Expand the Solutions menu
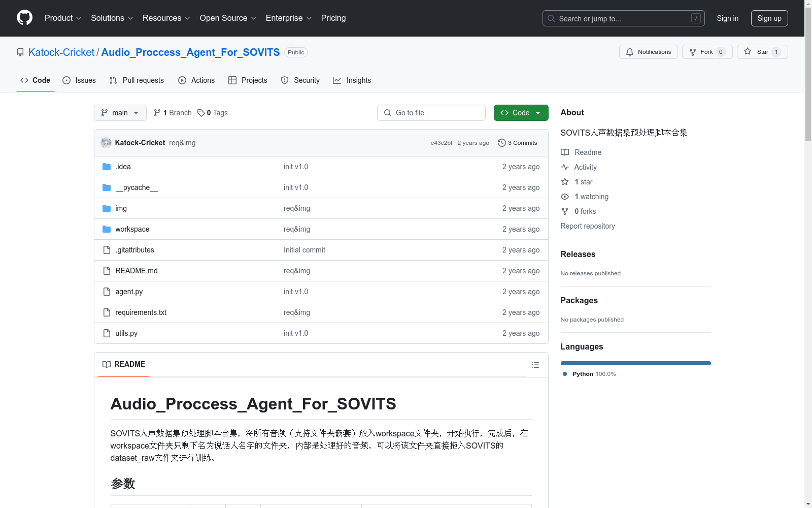812x508 pixels. point(112,18)
